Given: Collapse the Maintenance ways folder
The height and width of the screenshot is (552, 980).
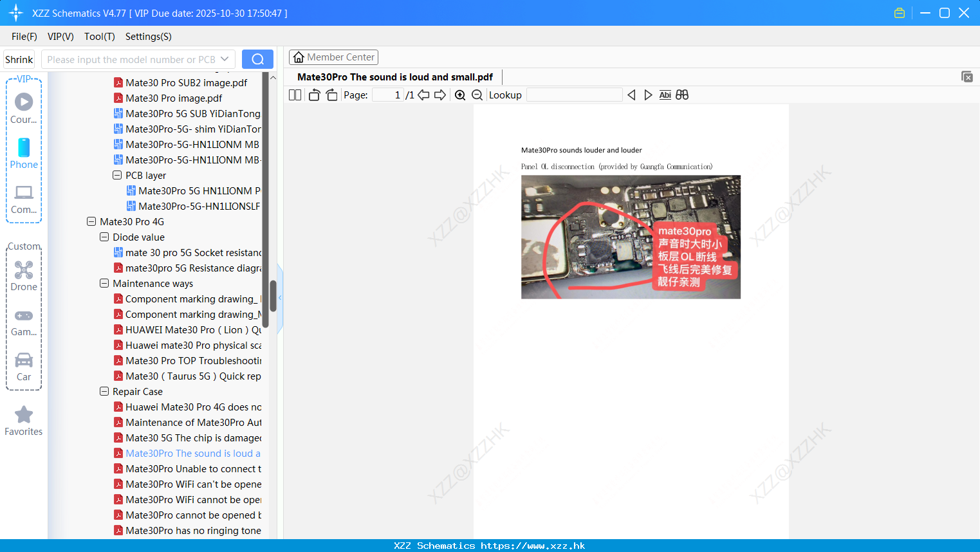Looking at the screenshot, I should 104,283.
